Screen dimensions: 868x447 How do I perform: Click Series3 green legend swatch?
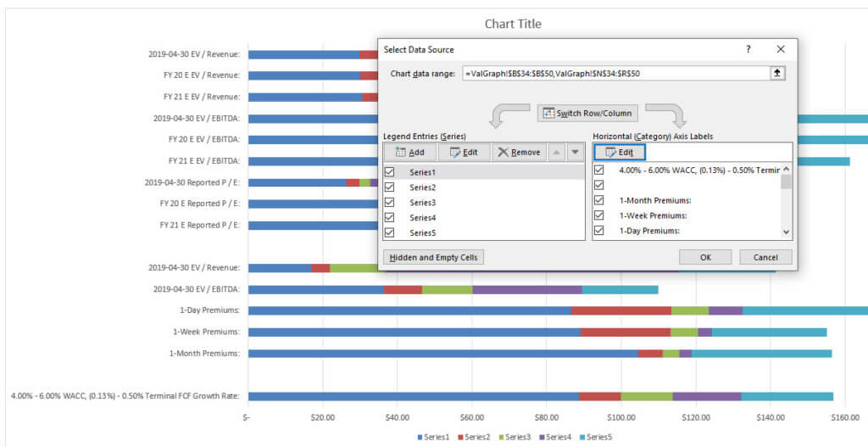(501, 438)
